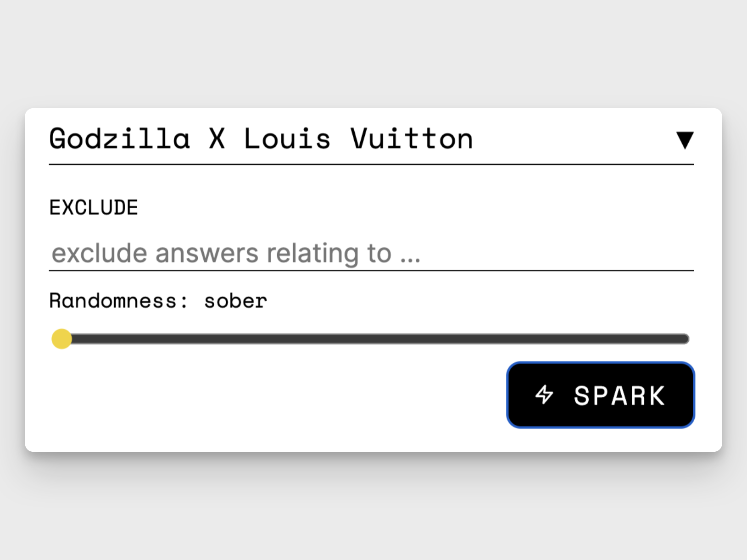Image resolution: width=747 pixels, height=560 pixels.
Task: Click the "Randomness:" label text
Action: coord(118,301)
